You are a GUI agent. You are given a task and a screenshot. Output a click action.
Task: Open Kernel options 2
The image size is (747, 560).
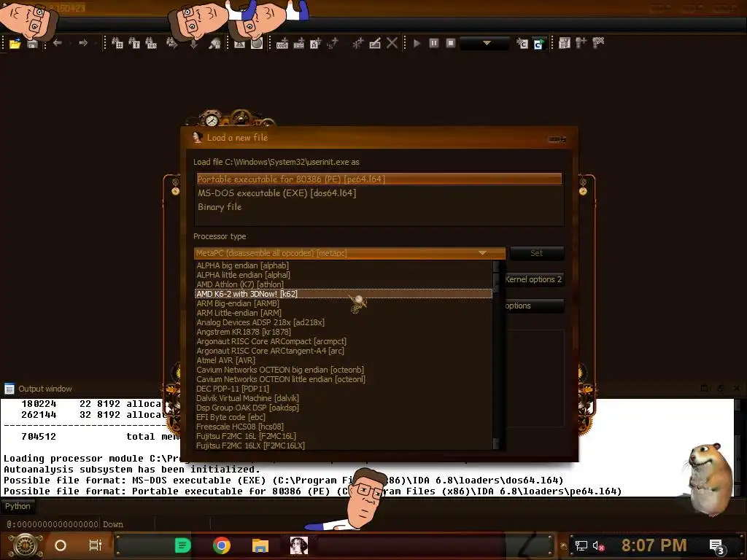[535, 279]
